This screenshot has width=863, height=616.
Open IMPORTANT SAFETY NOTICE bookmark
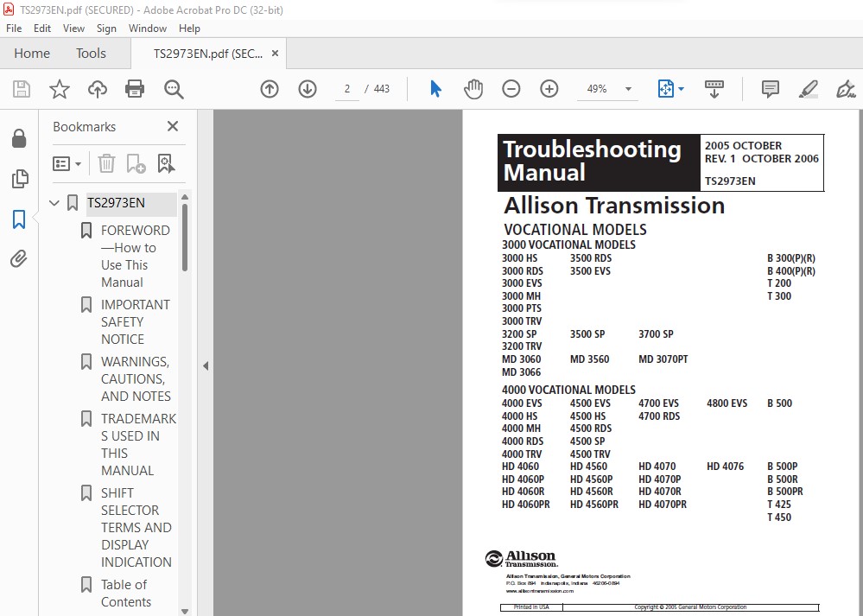coord(136,321)
